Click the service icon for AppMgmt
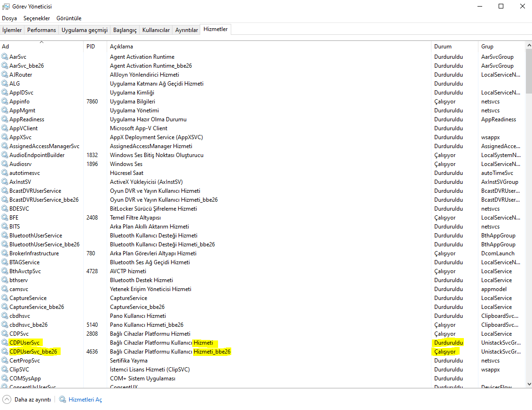 tap(5, 110)
